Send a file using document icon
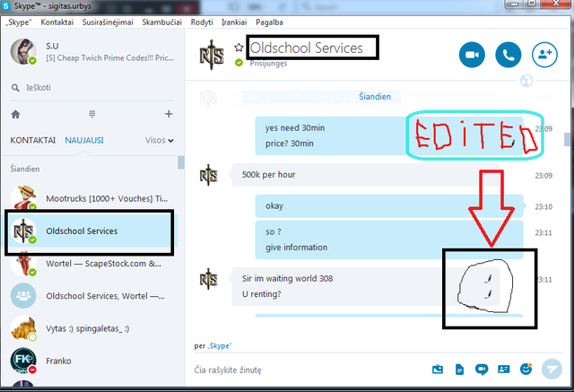Image resolution: width=574 pixels, height=392 pixels. [459, 370]
